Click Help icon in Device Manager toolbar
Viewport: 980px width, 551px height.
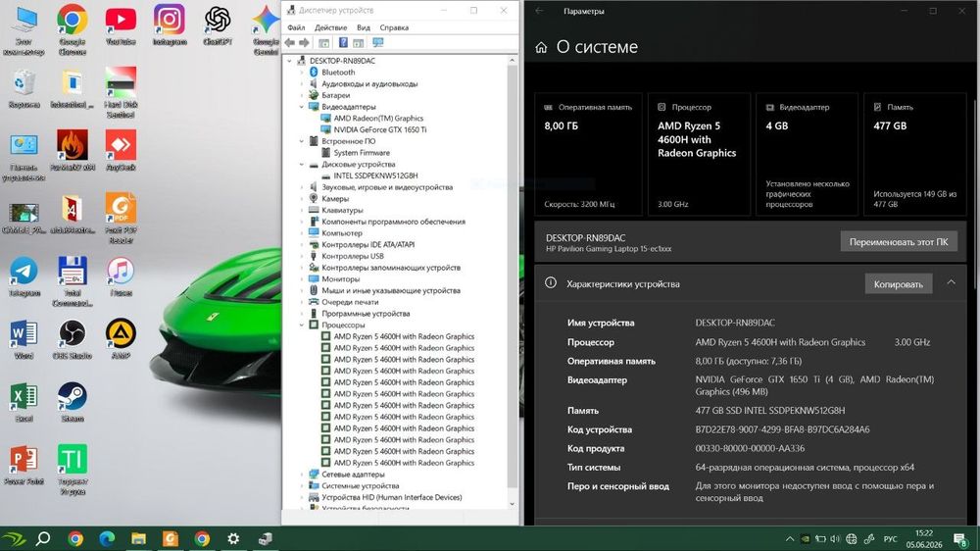[343, 42]
